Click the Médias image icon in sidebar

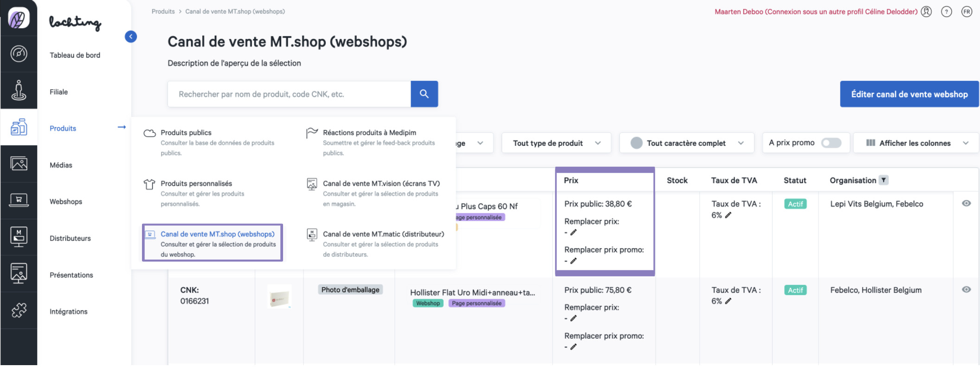[19, 164]
